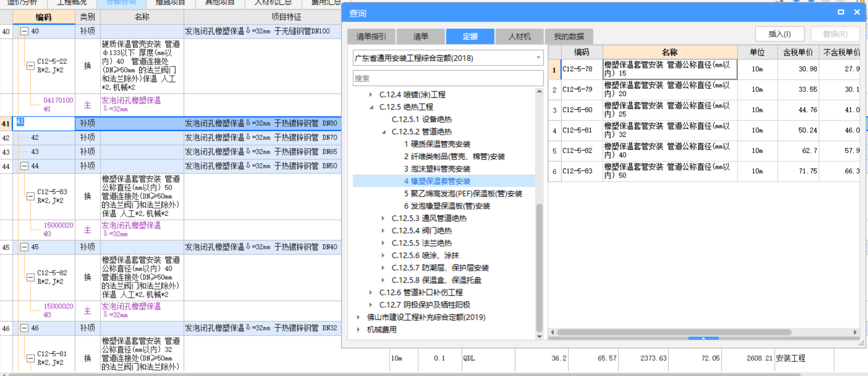Select C.12.5.1 设备绝热 tree item
Viewport: 868px width, 376px height.
point(421,119)
